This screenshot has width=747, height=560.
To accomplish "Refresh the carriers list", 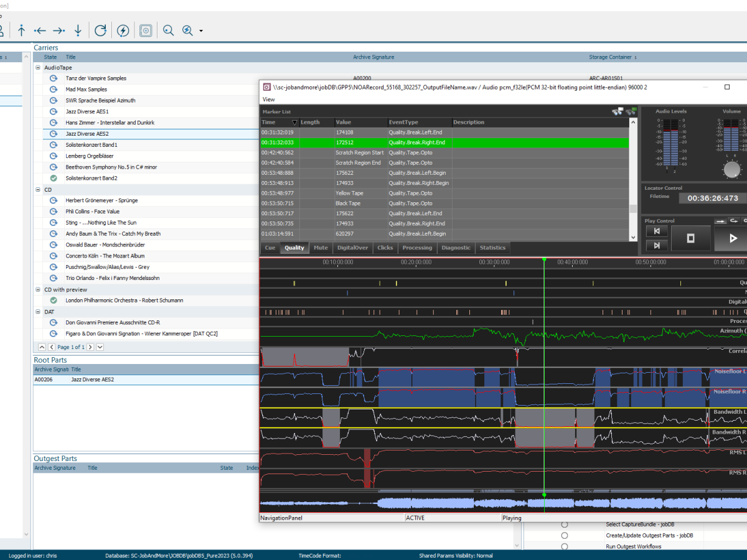I will [x=100, y=30].
